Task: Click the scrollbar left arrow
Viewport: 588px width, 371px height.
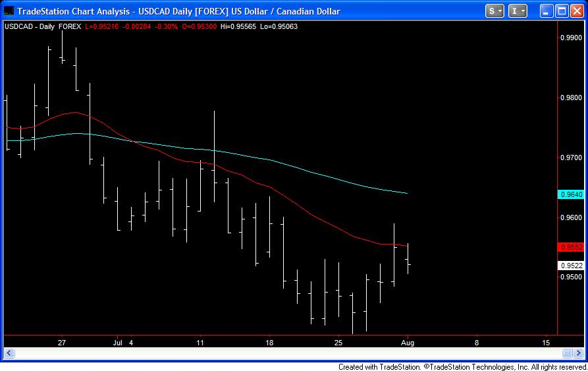Action: pyautogui.click(x=9, y=353)
